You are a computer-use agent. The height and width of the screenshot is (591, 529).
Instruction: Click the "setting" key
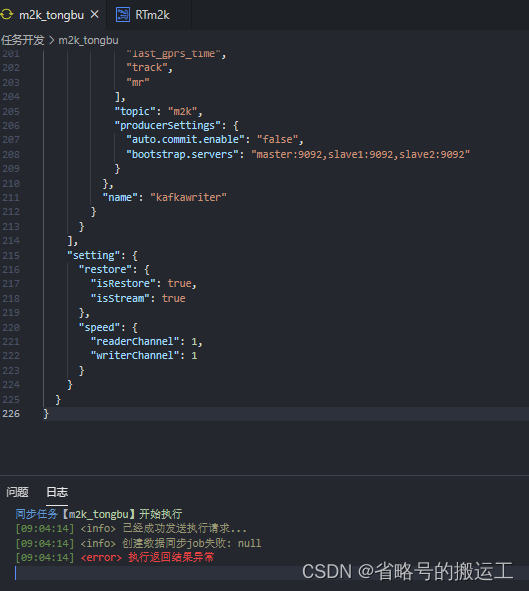[x=93, y=255]
